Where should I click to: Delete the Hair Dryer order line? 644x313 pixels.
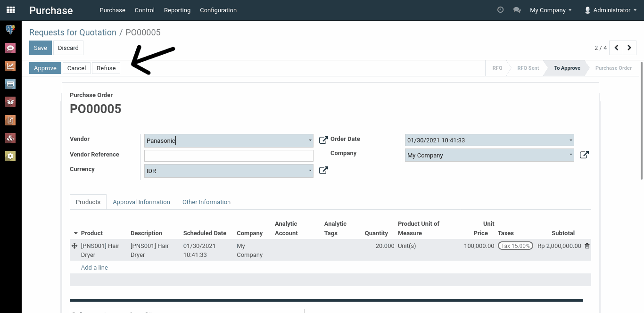click(587, 246)
